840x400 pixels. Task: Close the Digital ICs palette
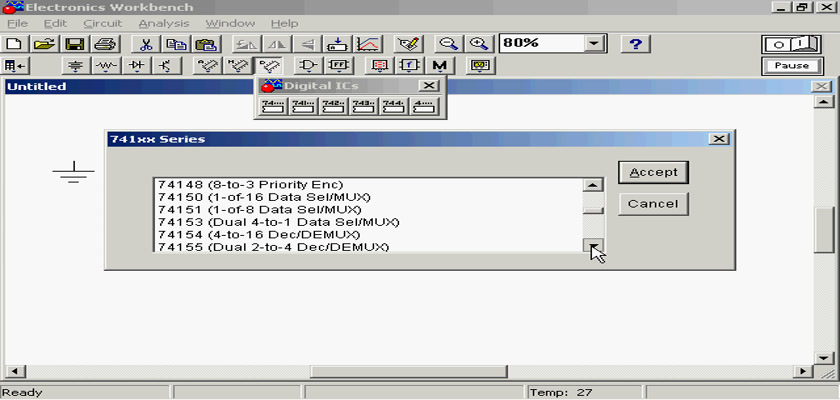(x=428, y=86)
